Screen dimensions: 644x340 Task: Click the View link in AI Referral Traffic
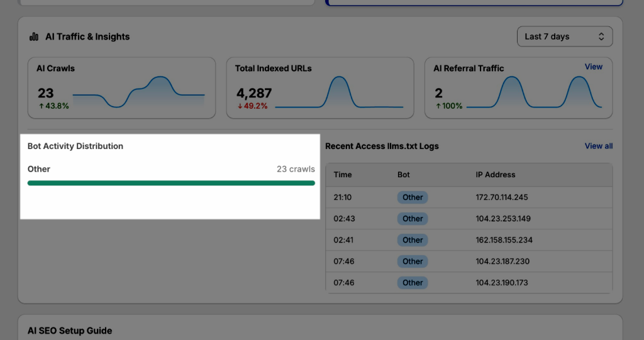point(593,67)
